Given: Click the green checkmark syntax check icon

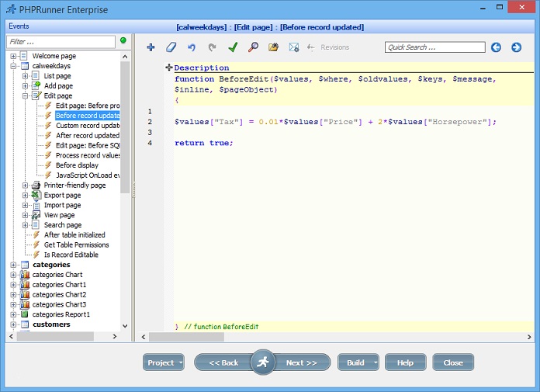Looking at the screenshot, I should 232,47.
